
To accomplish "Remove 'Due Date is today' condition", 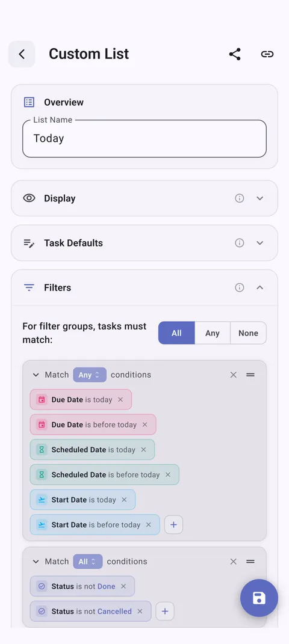I will 120,400.
